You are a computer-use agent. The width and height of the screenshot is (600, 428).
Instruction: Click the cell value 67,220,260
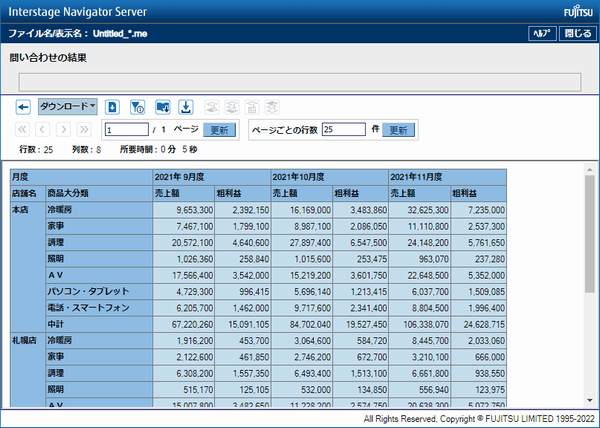(x=183, y=324)
